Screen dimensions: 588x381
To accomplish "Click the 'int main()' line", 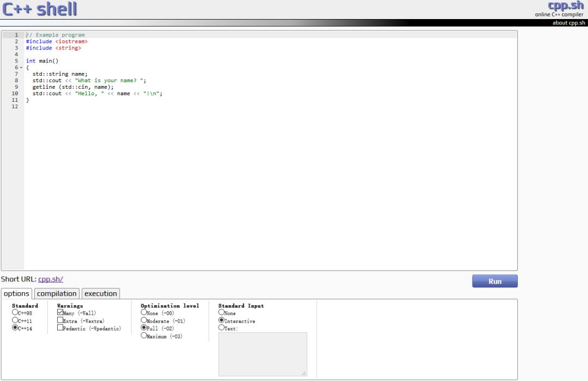I will (42, 61).
